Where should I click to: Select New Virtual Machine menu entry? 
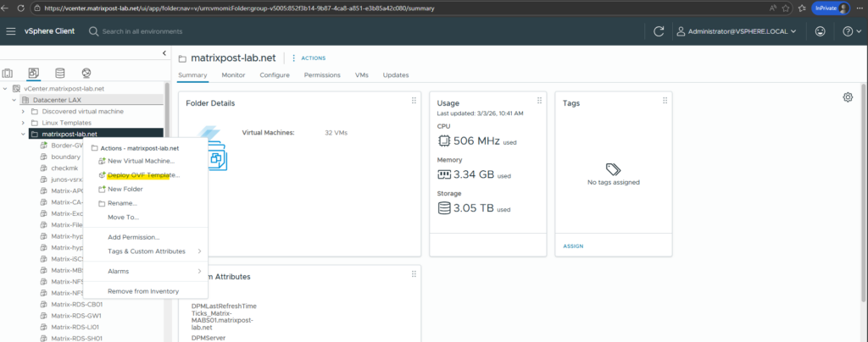pos(141,161)
